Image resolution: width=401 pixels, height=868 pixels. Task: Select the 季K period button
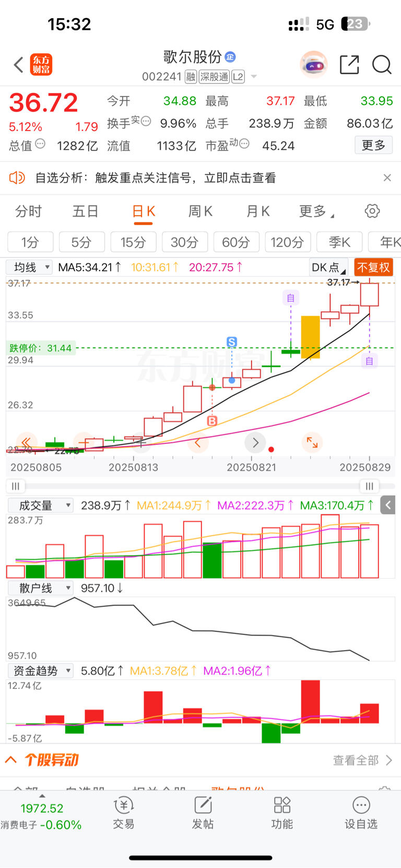[339, 242]
